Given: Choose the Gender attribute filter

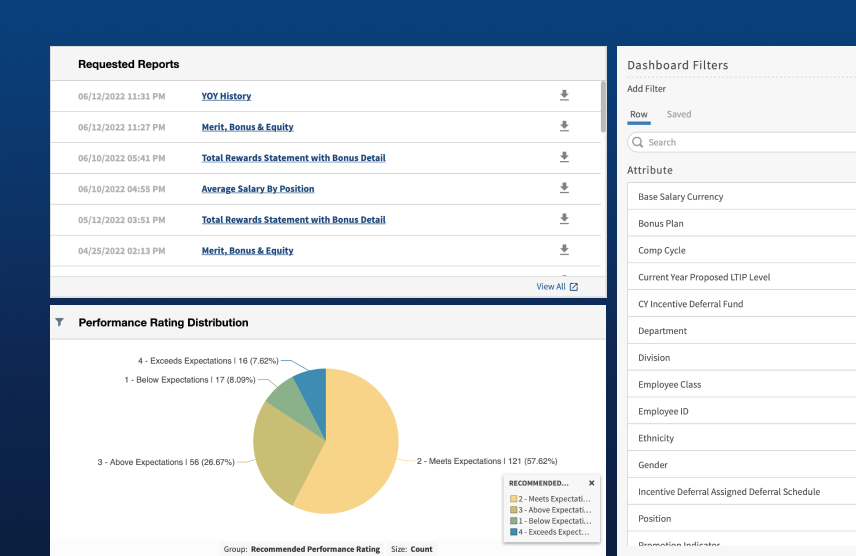Looking at the screenshot, I should click(x=654, y=465).
